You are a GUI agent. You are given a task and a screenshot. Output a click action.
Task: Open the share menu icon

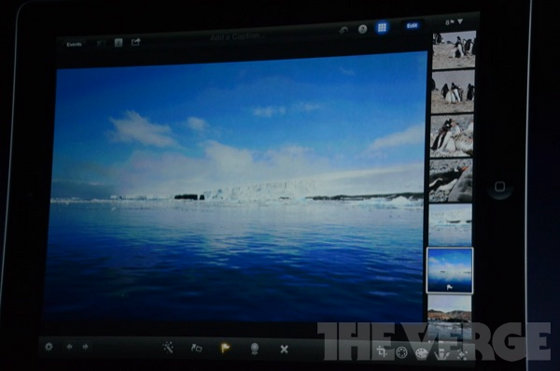point(136,42)
